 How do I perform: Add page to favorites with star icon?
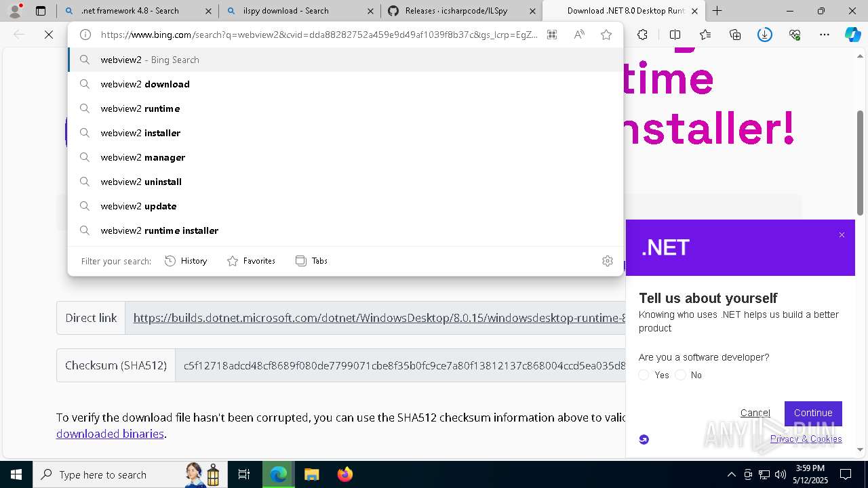pyautogui.click(x=606, y=35)
